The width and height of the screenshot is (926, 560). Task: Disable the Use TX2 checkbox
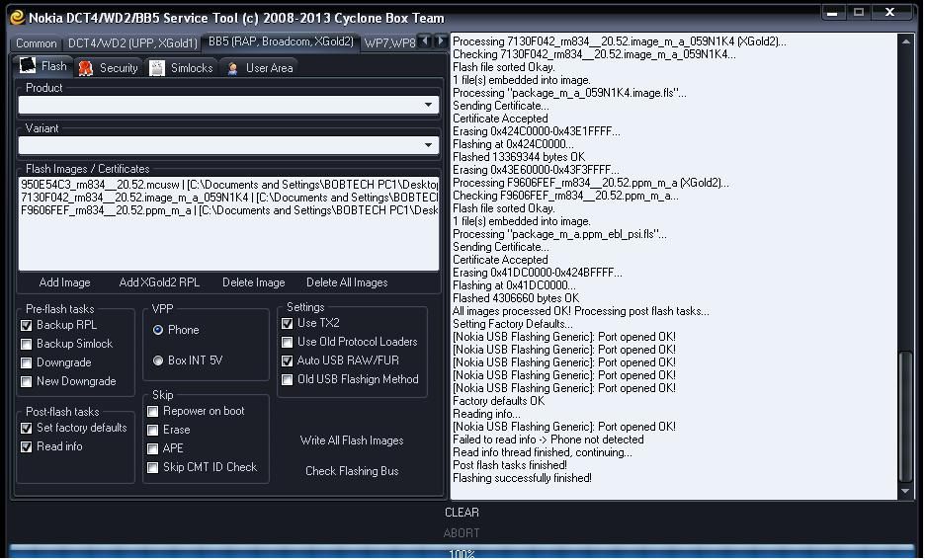288,323
